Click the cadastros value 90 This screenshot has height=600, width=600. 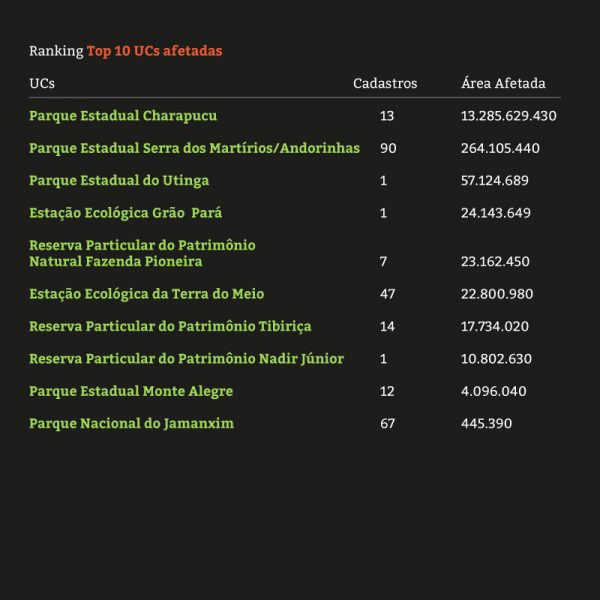[x=388, y=148]
